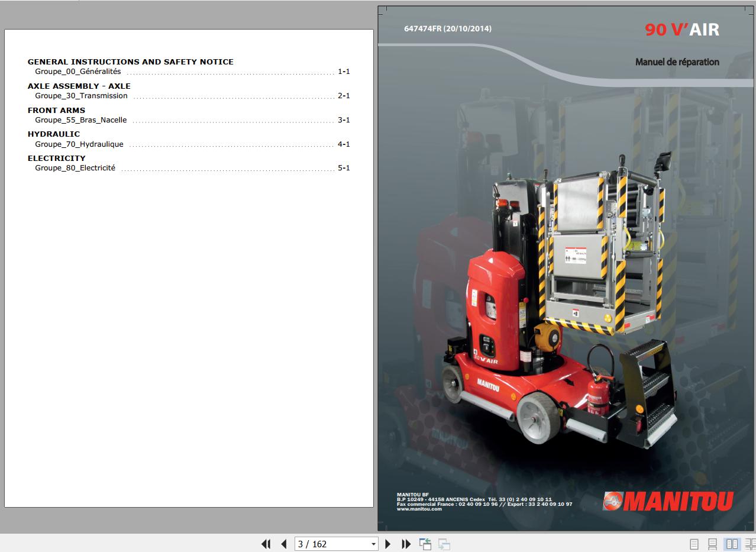The width and height of the screenshot is (756, 552).
Task: Jump to the last page
Action: (x=406, y=544)
